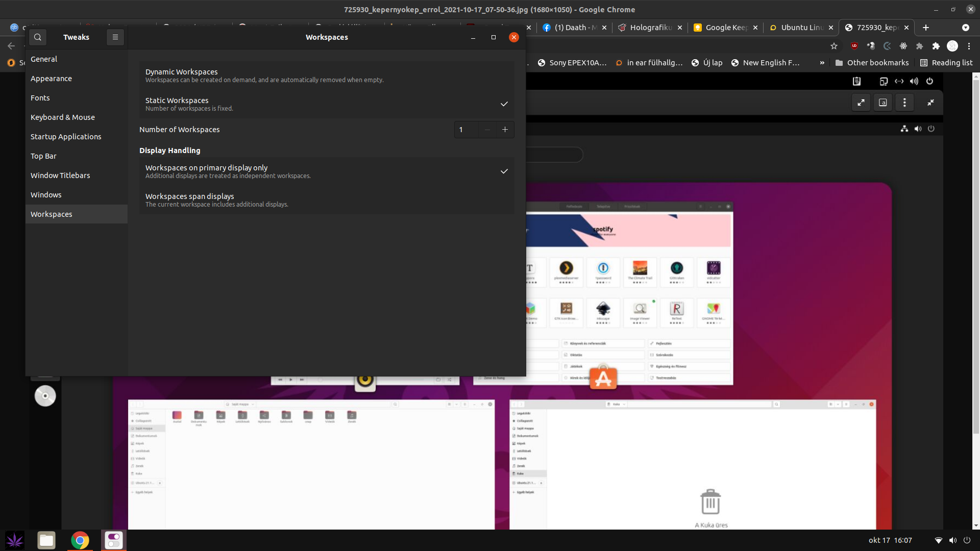Click the Ubuntu Software orange icon

pyautogui.click(x=603, y=378)
